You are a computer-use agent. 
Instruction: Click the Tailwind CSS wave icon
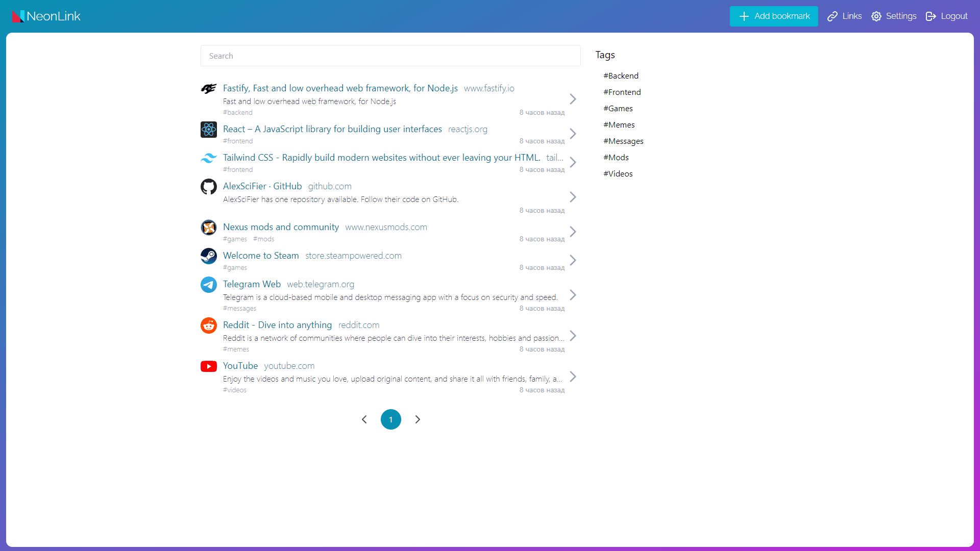point(208,158)
